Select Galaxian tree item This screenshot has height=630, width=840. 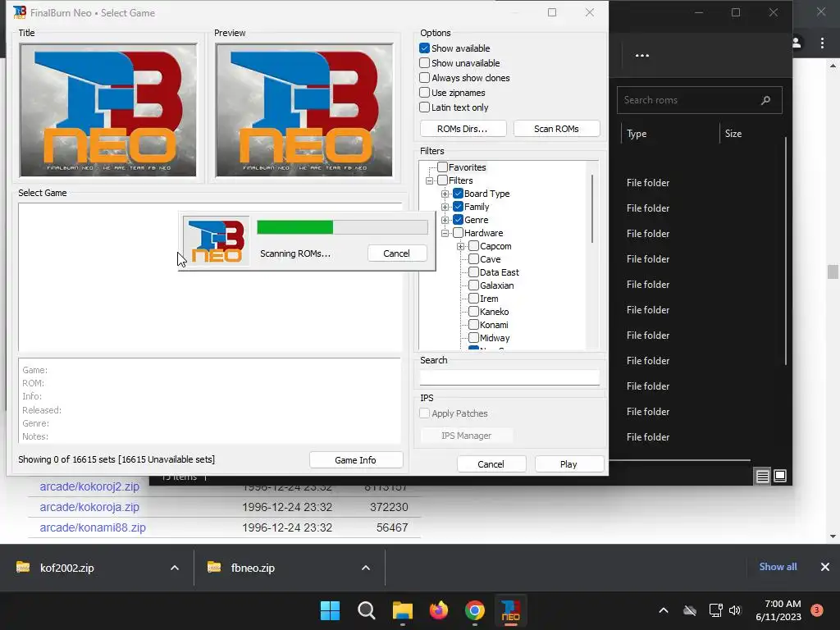pyautogui.click(x=496, y=285)
